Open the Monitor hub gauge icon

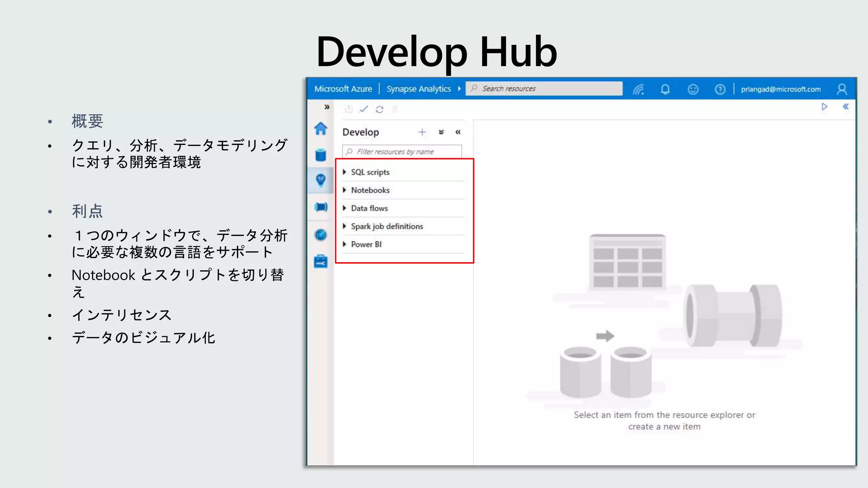point(321,235)
